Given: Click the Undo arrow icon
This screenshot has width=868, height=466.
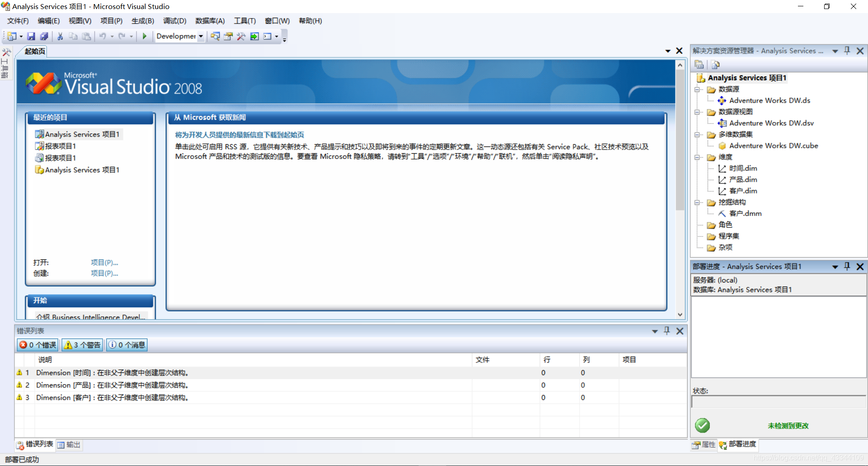Looking at the screenshot, I should tap(103, 36).
